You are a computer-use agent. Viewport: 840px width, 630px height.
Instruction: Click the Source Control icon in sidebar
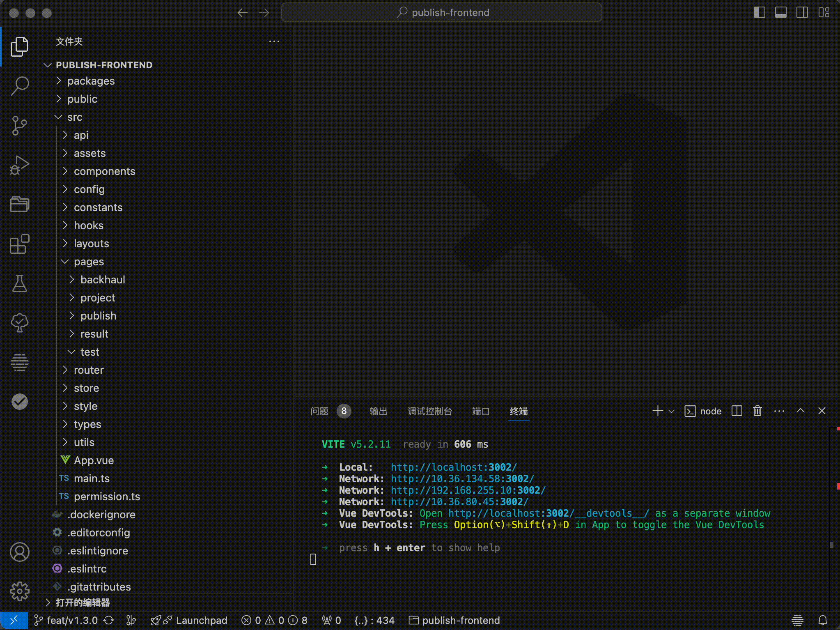(20, 125)
